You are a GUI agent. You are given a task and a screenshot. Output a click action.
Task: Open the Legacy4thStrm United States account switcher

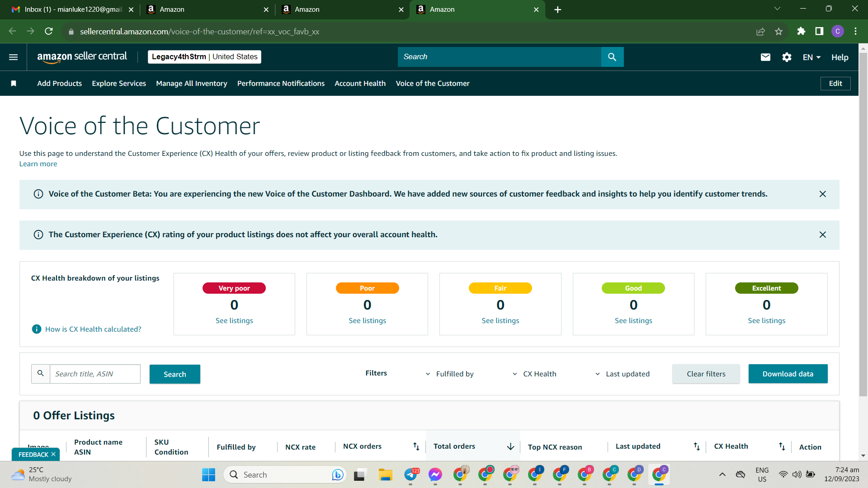[204, 57]
